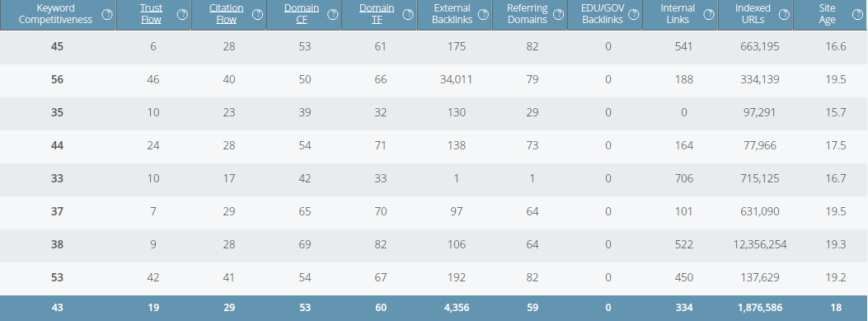Image resolution: width=868 pixels, height=321 pixels.
Task: Click indexed URLs value 334,139
Action: pos(759,79)
